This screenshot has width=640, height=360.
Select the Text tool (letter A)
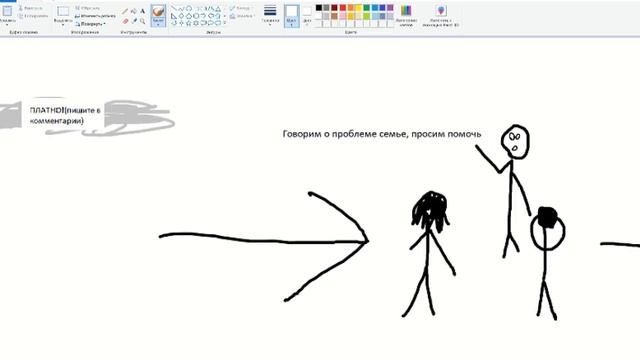tap(142, 11)
